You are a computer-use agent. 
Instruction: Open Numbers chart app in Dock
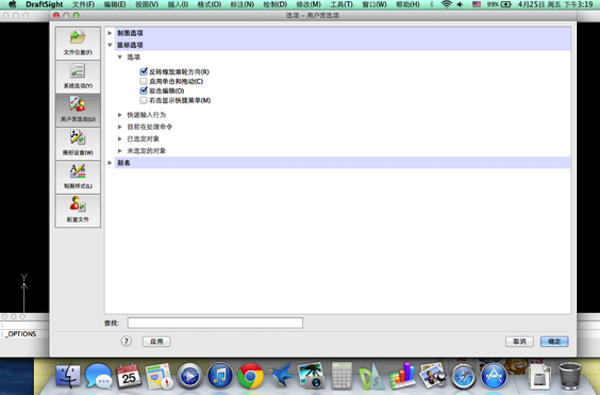402,376
